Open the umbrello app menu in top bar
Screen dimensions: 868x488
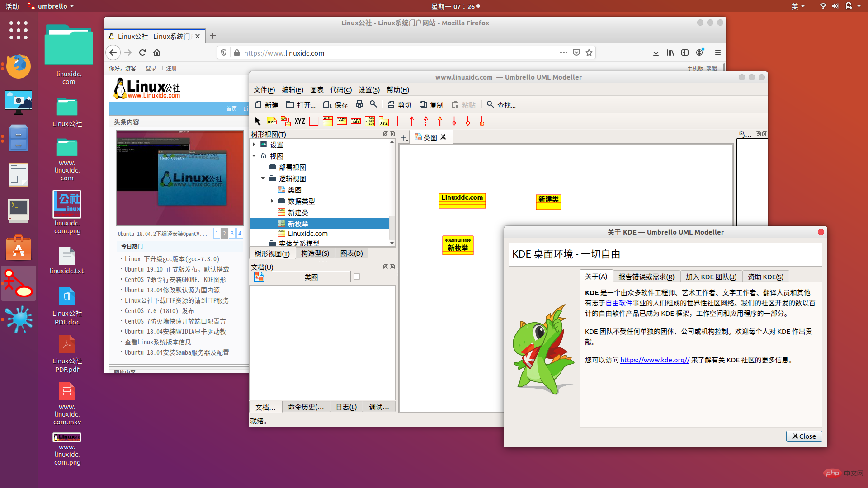pos(51,6)
